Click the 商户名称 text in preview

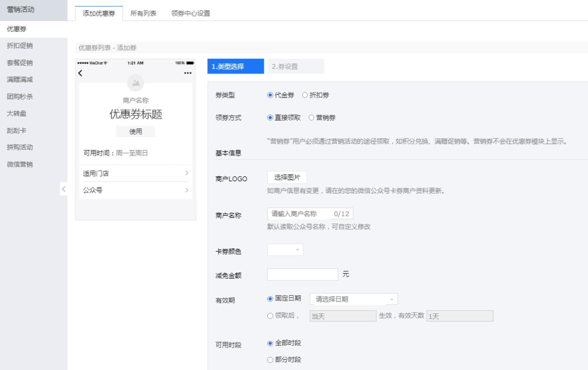[136, 100]
